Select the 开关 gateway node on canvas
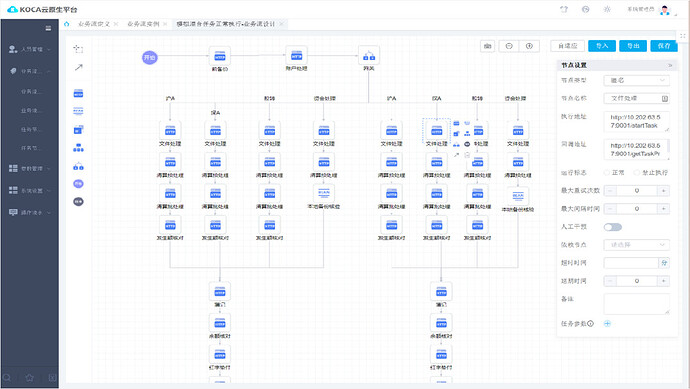This screenshot has height=389, width=690. point(369,55)
